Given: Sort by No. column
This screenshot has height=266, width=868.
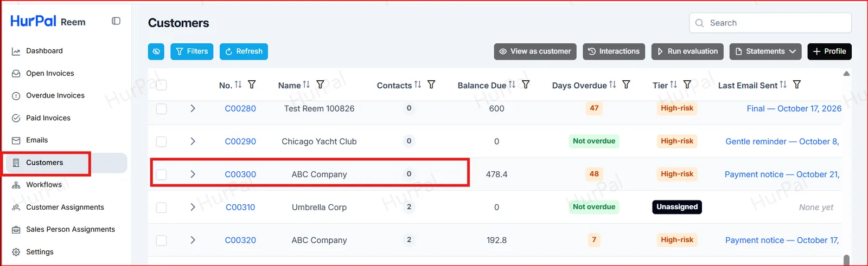Looking at the screenshot, I should (238, 85).
